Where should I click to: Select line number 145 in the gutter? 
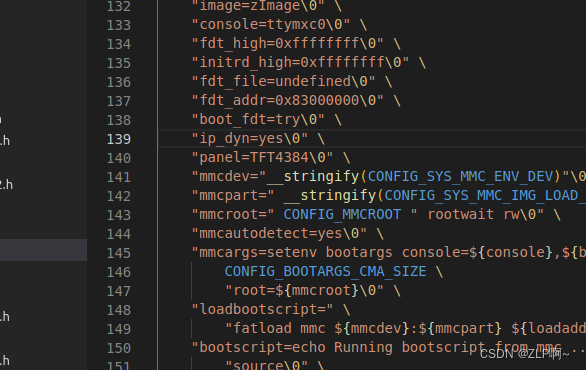(x=119, y=253)
